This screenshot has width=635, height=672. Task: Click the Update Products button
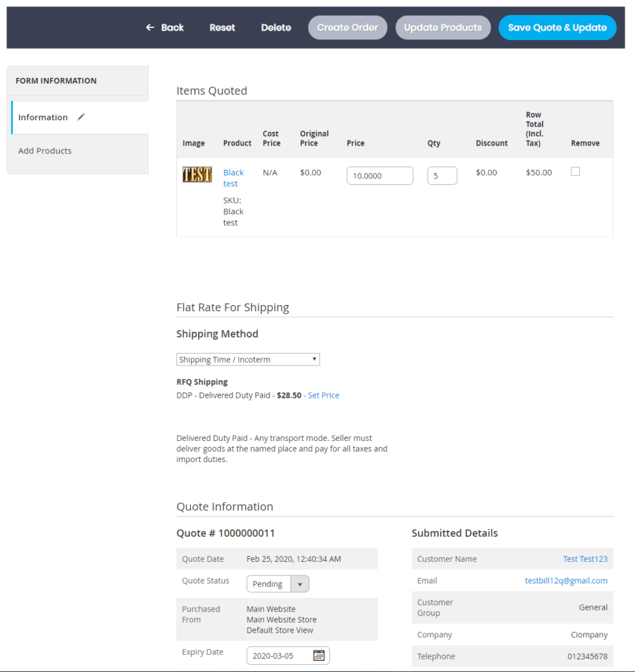443,28
